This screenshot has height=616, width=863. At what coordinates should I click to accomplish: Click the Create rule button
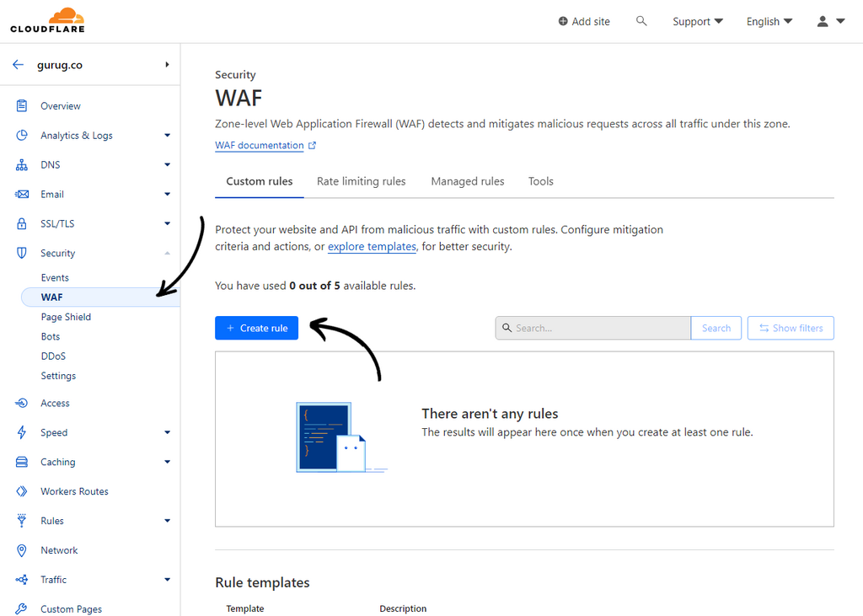tap(256, 328)
